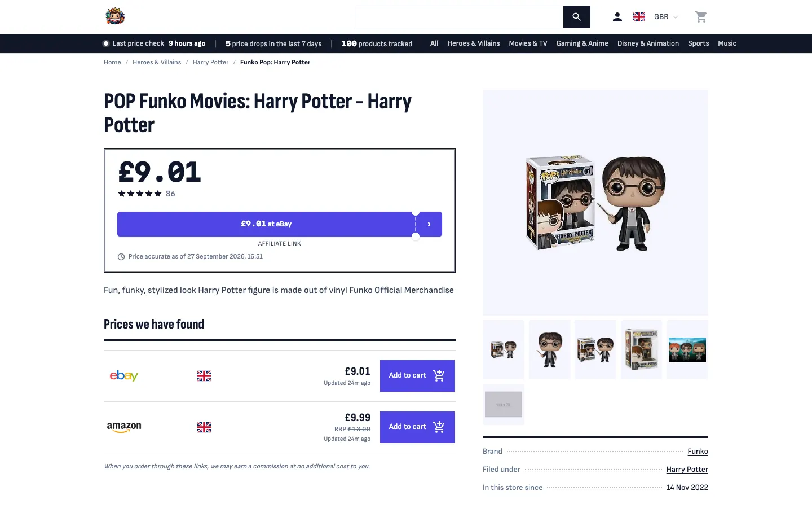Click the Funko Pop: Harry Potter breadcrumb

tap(275, 62)
